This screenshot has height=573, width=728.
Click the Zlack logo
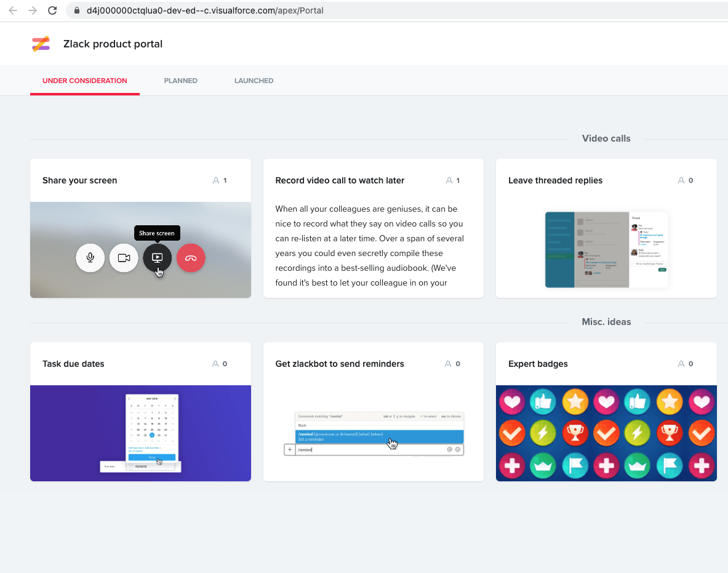(41, 44)
